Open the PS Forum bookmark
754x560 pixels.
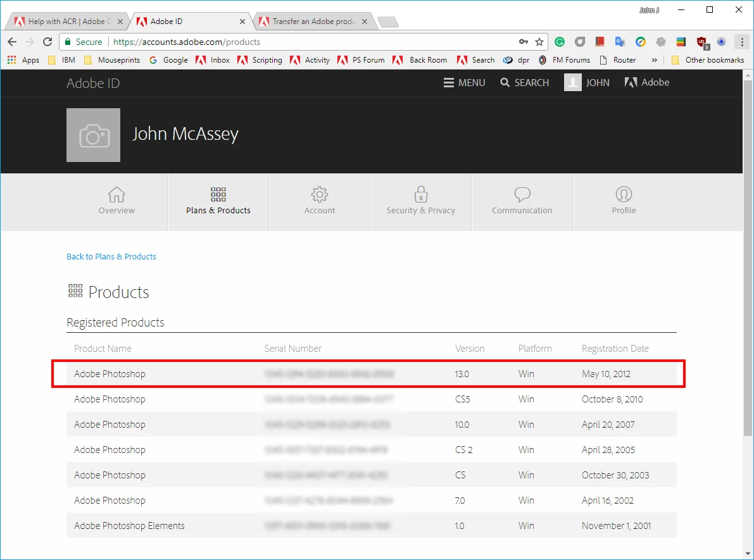[361, 60]
